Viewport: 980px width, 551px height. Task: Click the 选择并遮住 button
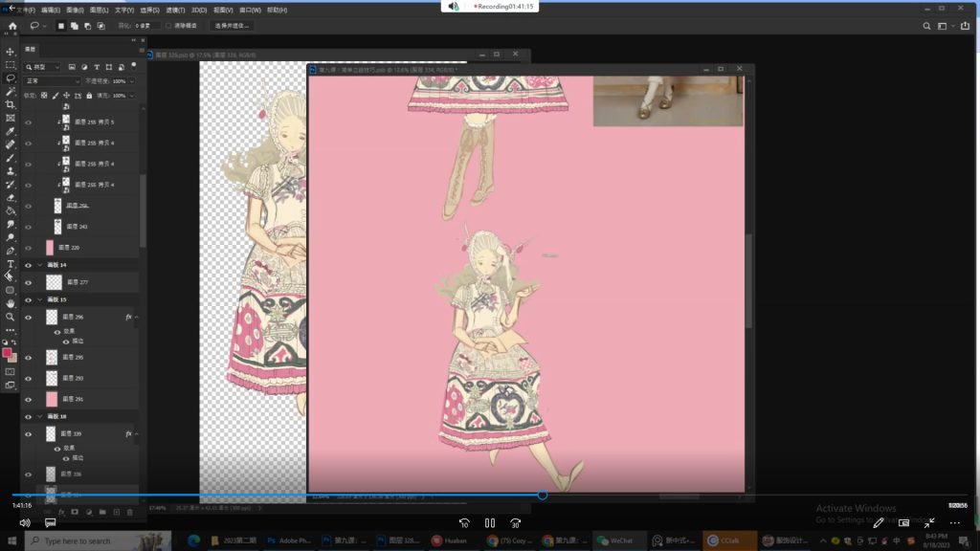(x=231, y=26)
